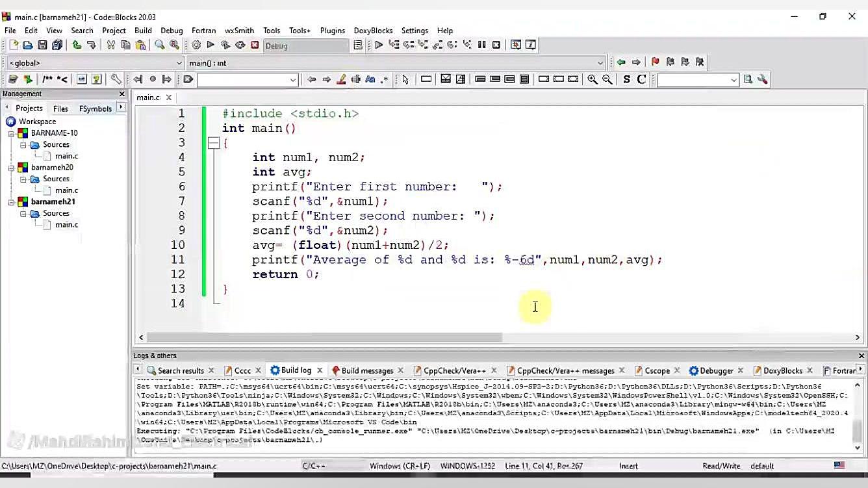Click the selection pointer tool icon
The image size is (868, 488).
point(405,79)
